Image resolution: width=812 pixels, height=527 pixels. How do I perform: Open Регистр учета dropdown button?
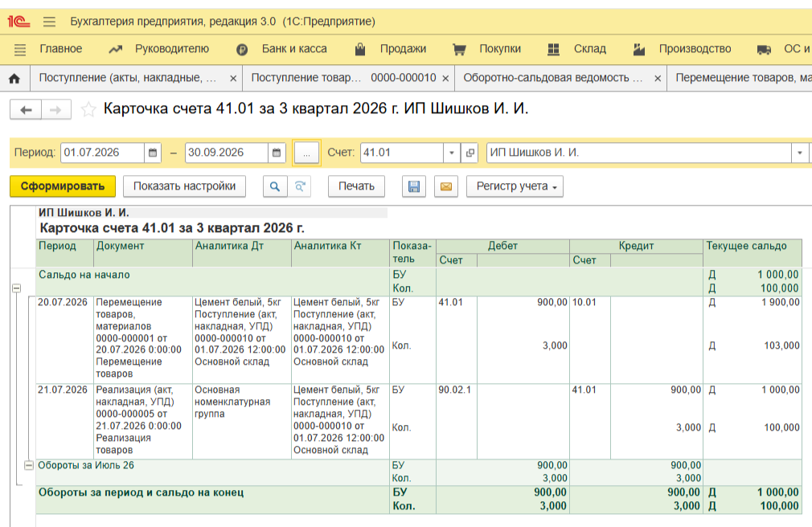(515, 186)
